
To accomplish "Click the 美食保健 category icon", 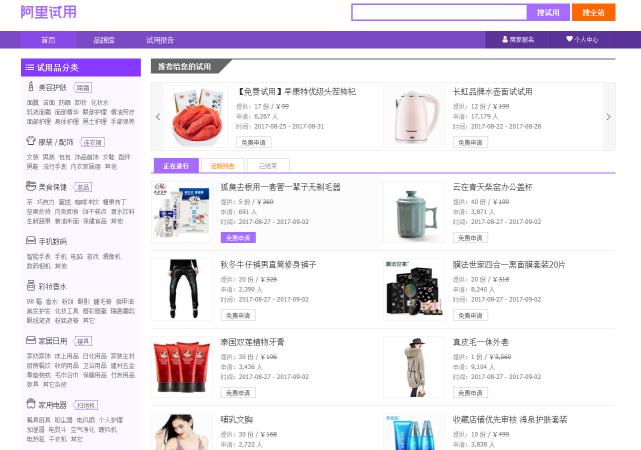I will 31,186.
